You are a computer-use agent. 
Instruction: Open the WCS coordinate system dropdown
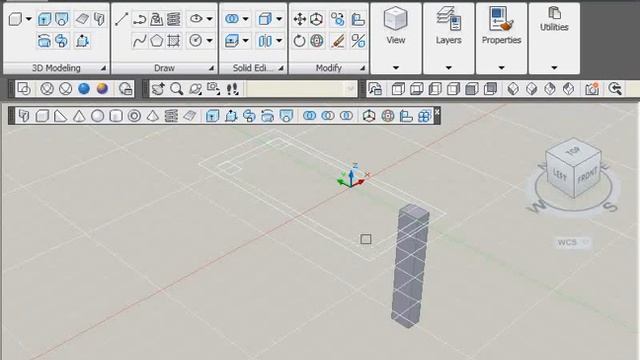point(573,242)
